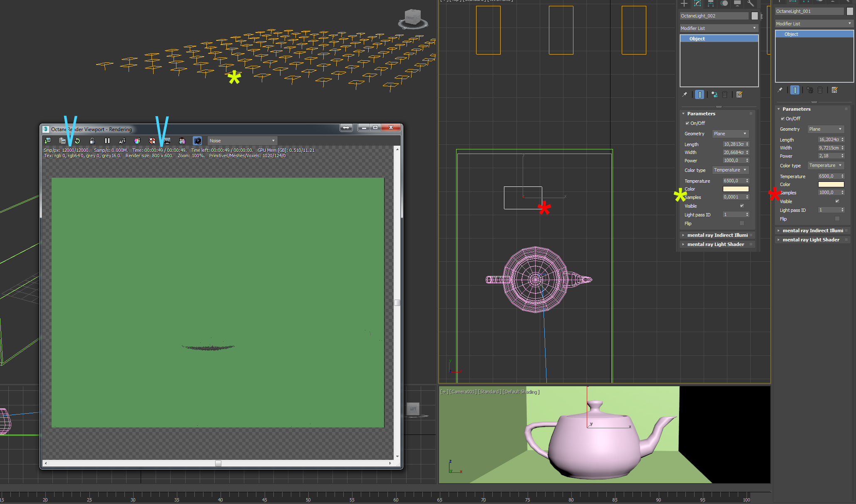Viewport: 856px width, 504px height.
Task: Click the render region icon in Octane toolbar
Action: click(167, 141)
